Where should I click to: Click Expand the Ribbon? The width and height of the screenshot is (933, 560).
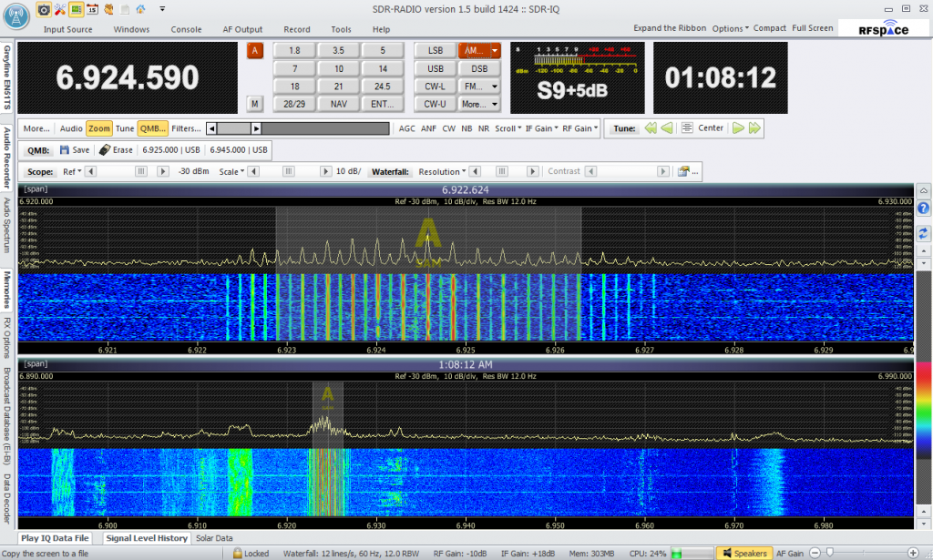670,28
